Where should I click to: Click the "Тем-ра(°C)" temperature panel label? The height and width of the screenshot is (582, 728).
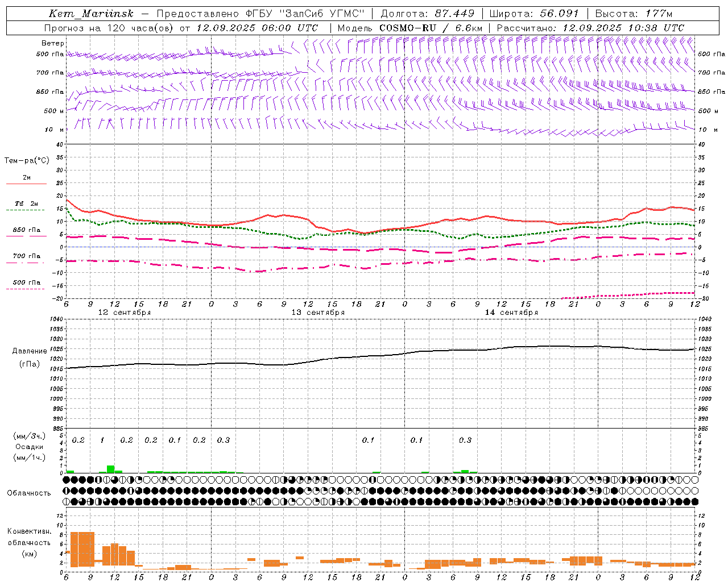click(27, 161)
